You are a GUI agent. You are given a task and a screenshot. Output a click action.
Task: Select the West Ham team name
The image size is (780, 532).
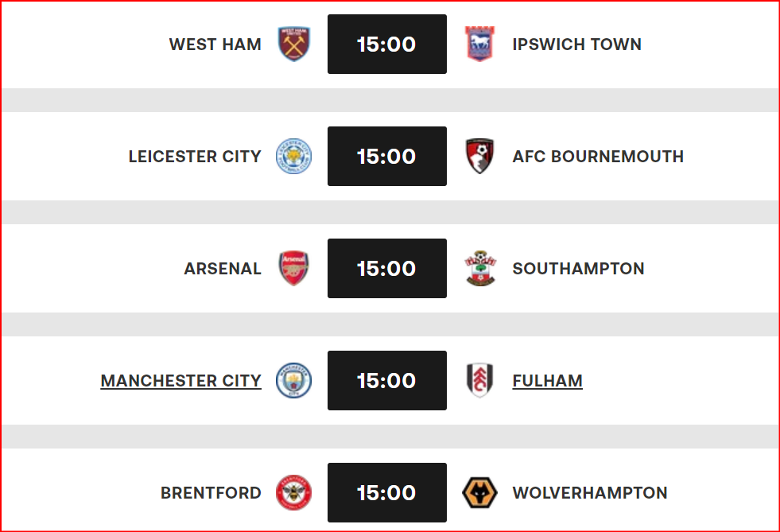[215, 45]
